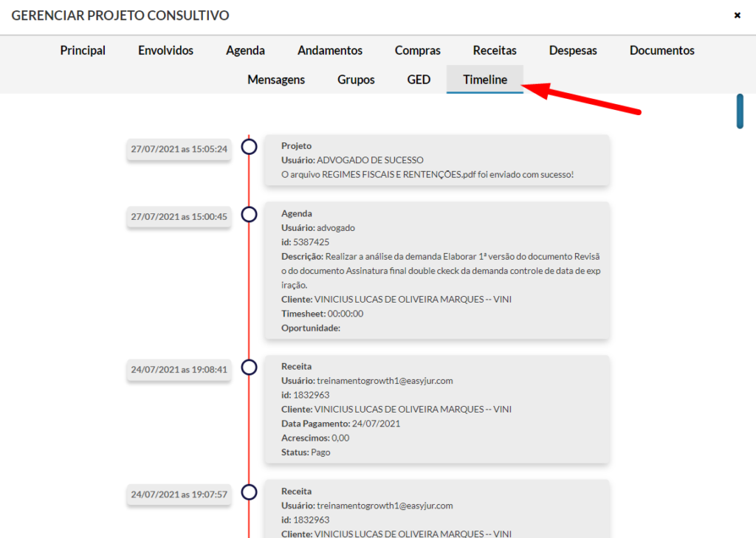View the Mensagens tab
The height and width of the screenshot is (538, 756).
(276, 80)
